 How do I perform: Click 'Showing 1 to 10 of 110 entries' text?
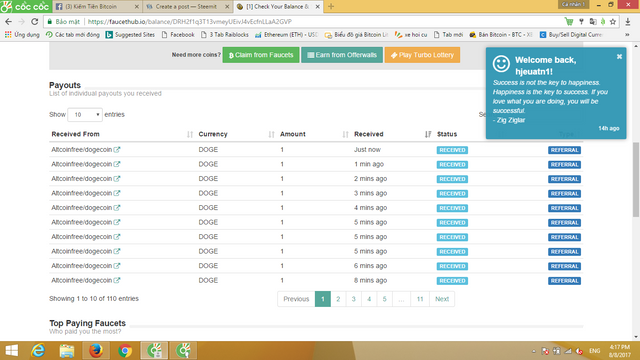[94, 299]
